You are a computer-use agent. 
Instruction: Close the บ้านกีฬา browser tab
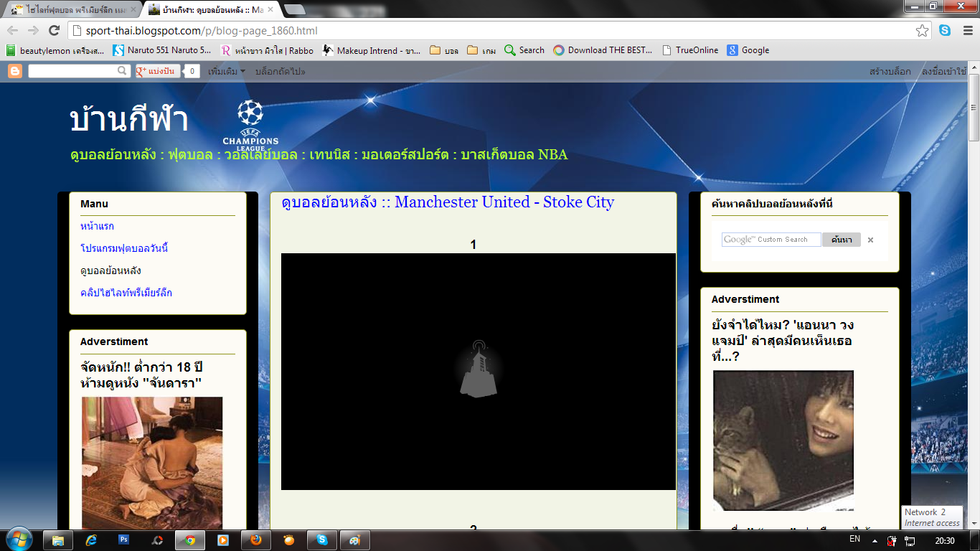click(271, 9)
